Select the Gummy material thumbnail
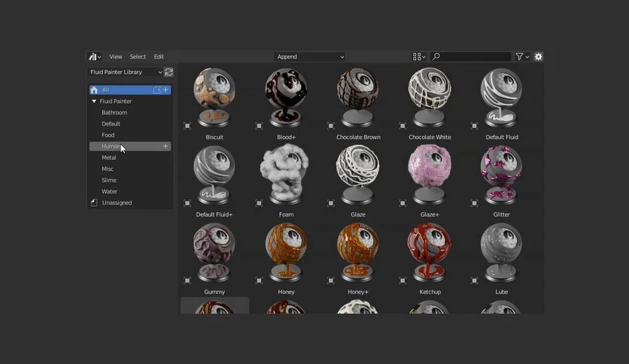 tap(214, 253)
